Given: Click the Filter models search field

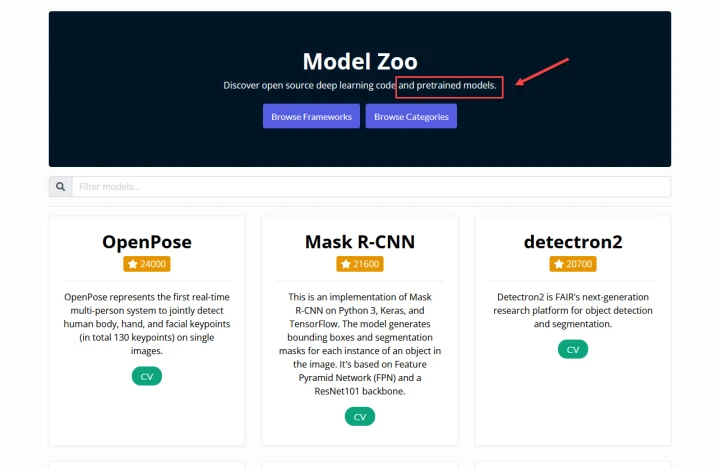Looking at the screenshot, I should click(x=371, y=186).
